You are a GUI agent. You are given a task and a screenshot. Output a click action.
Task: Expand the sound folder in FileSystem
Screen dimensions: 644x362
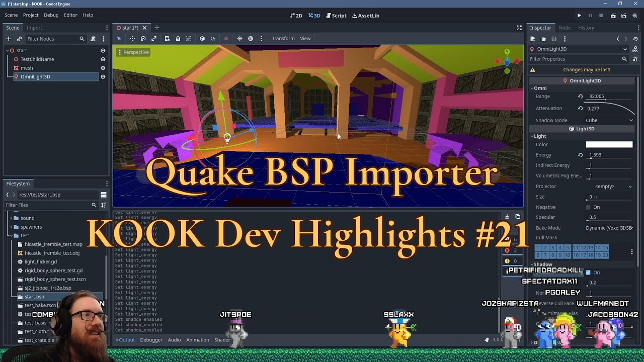pos(11,218)
